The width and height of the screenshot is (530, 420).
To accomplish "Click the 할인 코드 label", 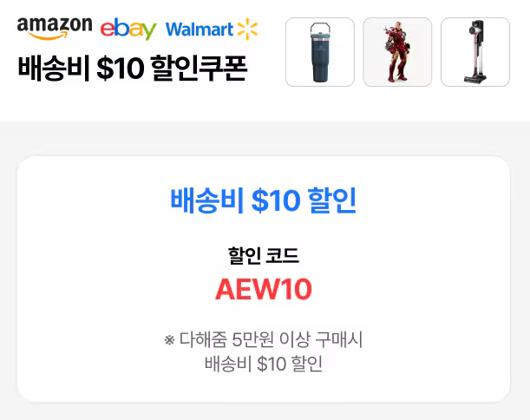I will pyautogui.click(x=264, y=256).
